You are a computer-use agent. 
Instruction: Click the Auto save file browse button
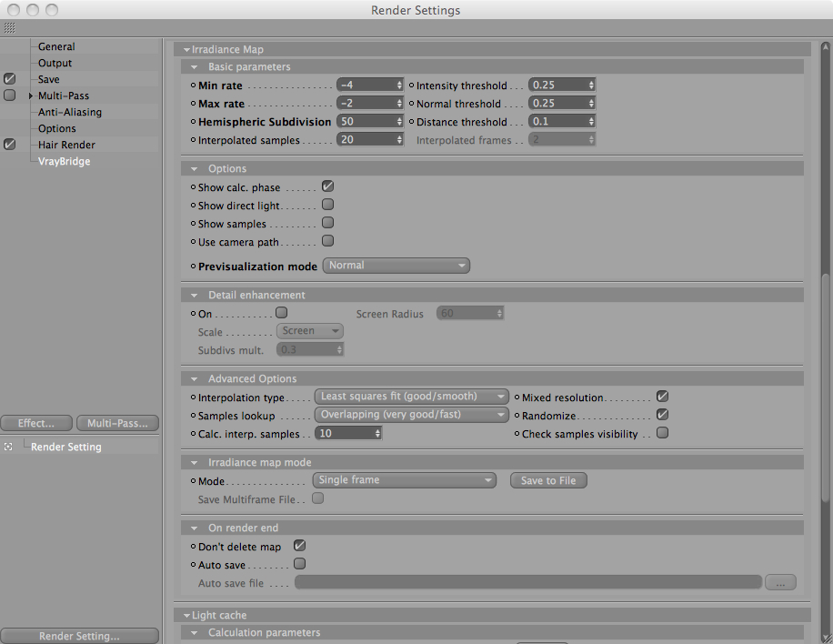pyautogui.click(x=780, y=582)
